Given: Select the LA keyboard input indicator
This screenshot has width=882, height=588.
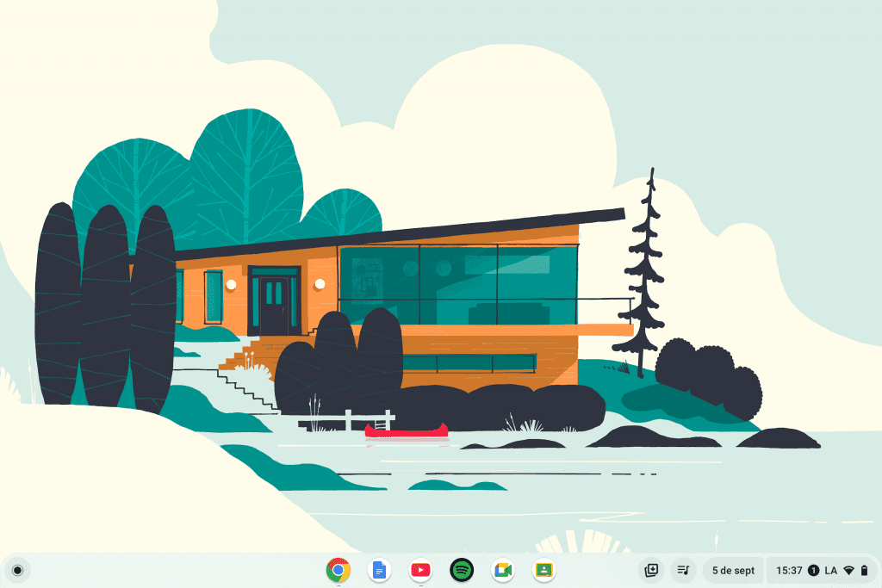Looking at the screenshot, I should [x=830, y=570].
